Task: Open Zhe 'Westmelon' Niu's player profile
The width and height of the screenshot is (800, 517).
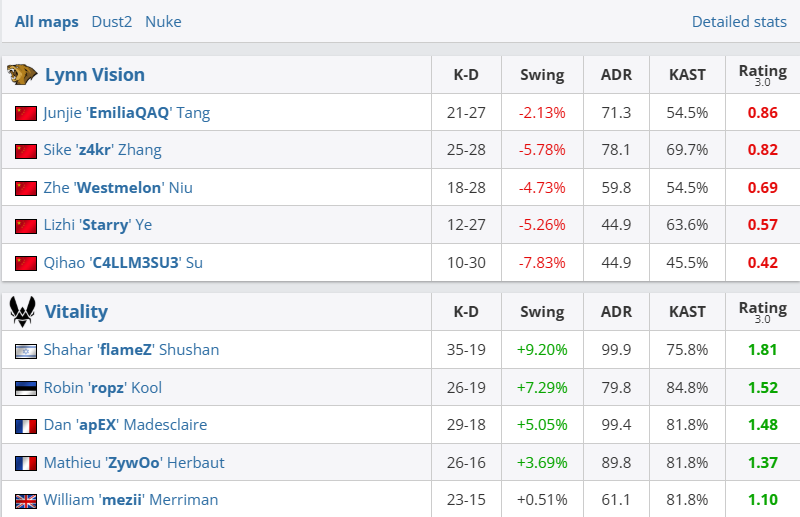Action: click(x=118, y=188)
